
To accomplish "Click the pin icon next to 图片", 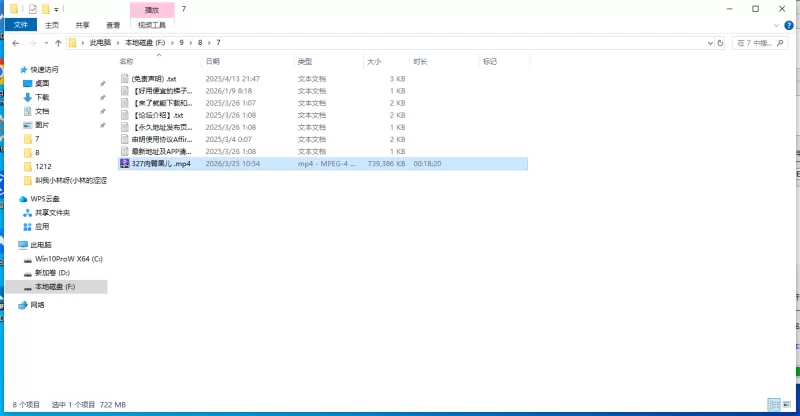I will click(x=103, y=126).
